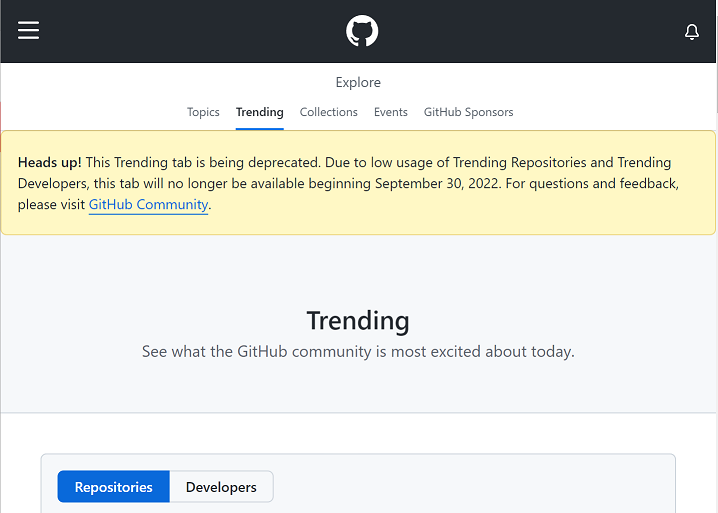Go to the Events tab
Image resolution: width=718 pixels, height=513 pixels.
point(390,112)
